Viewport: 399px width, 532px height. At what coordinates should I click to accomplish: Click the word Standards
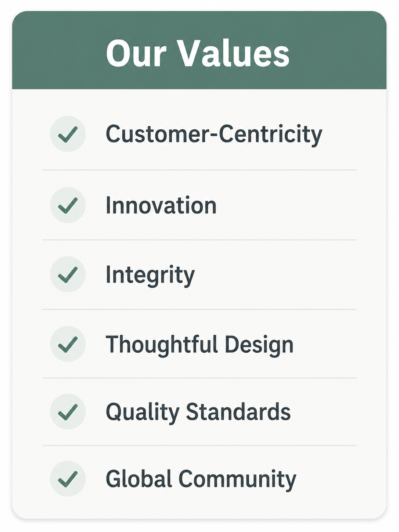click(238, 411)
